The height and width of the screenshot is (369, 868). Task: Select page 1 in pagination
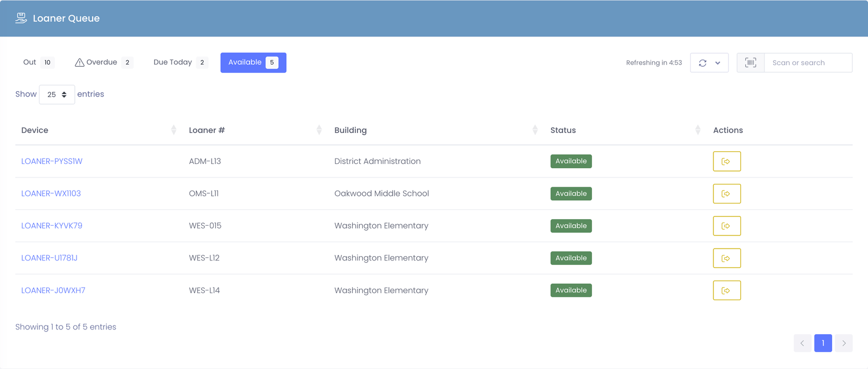[x=823, y=343]
